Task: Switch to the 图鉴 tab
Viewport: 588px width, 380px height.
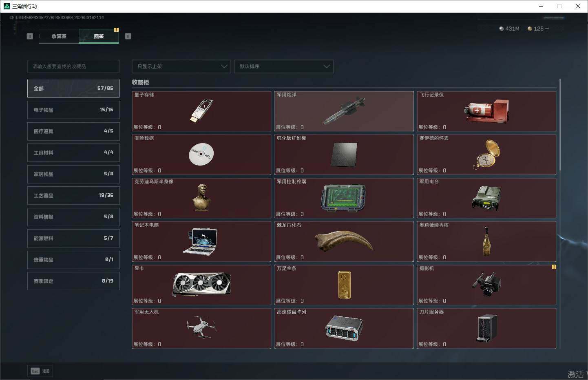Action: [99, 36]
